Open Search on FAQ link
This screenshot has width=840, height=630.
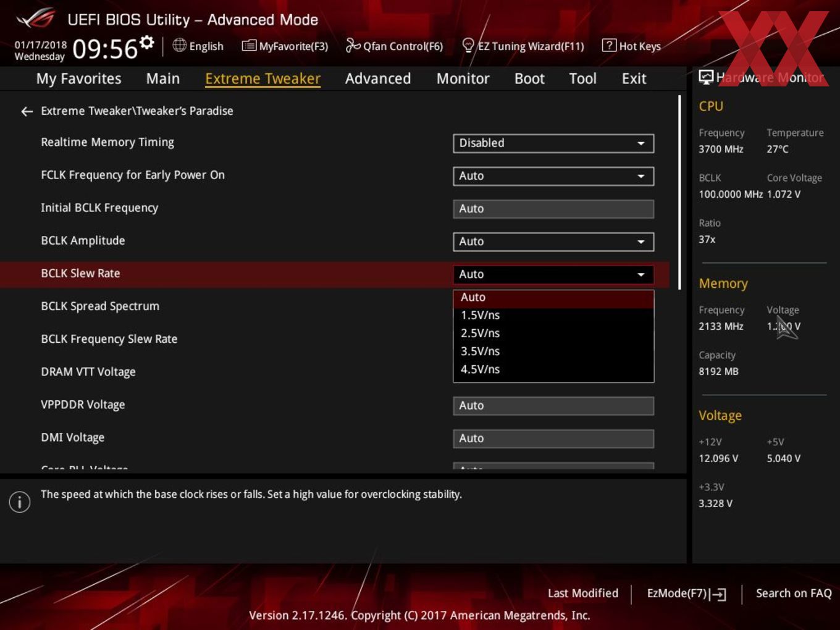pos(794,593)
